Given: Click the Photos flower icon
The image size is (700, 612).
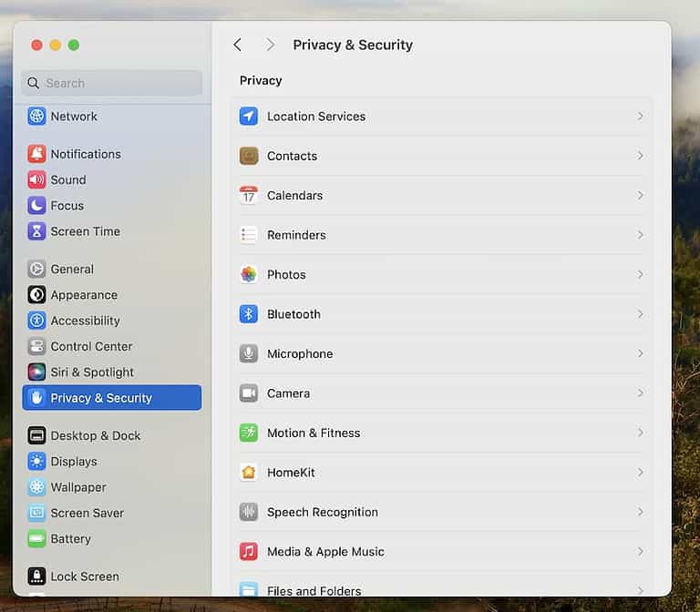Looking at the screenshot, I should 249,274.
